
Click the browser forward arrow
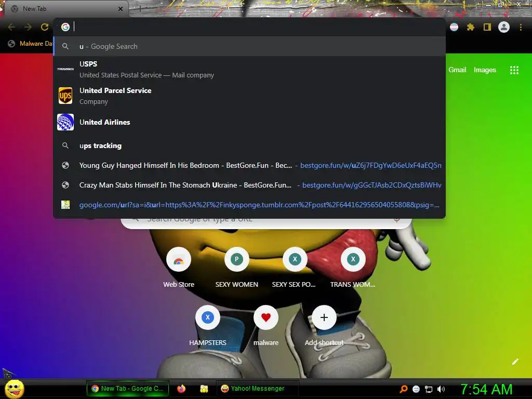point(28,27)
